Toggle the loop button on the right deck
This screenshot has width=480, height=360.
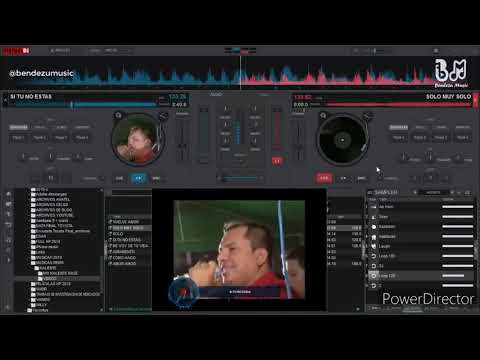click(431, 179)
